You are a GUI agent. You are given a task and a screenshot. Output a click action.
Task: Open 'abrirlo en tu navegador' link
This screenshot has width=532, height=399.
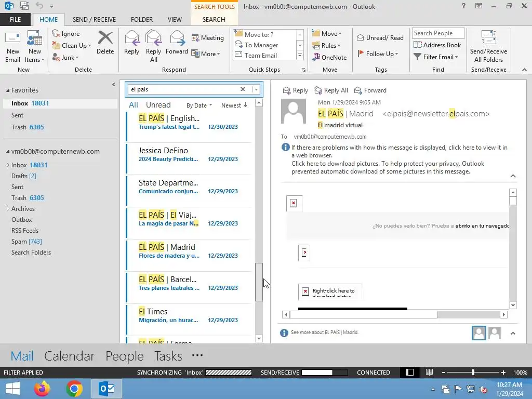click(x=482, y=225)
